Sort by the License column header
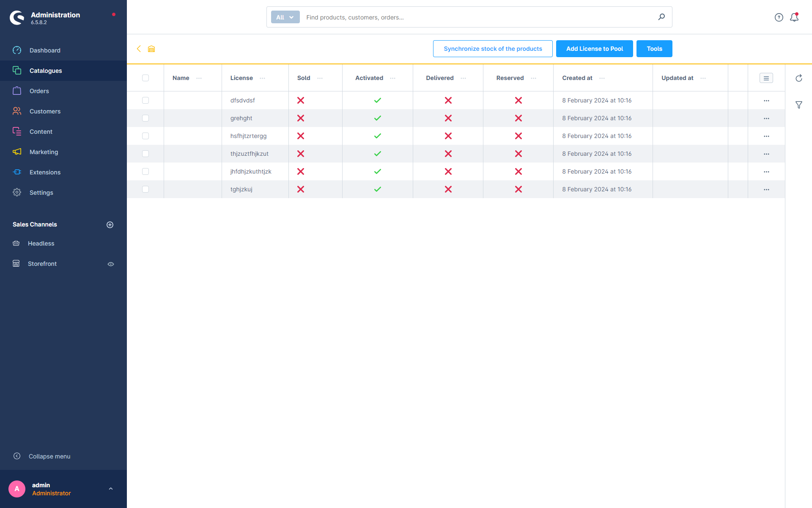Screen dimensions: 812x508 coord(241,78)
